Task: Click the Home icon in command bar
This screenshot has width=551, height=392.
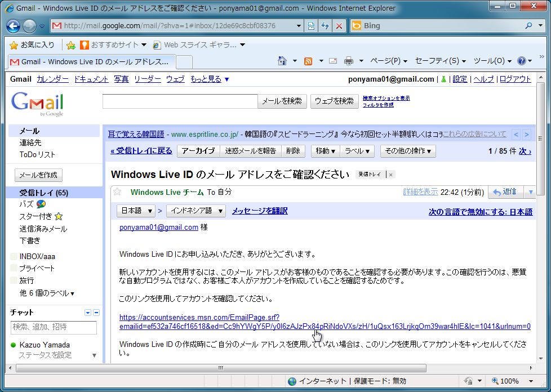Action: 282,61
